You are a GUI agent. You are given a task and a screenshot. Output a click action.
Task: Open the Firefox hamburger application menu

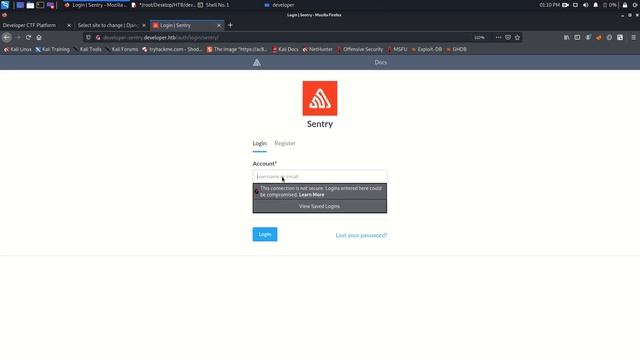tap(633, 38)
